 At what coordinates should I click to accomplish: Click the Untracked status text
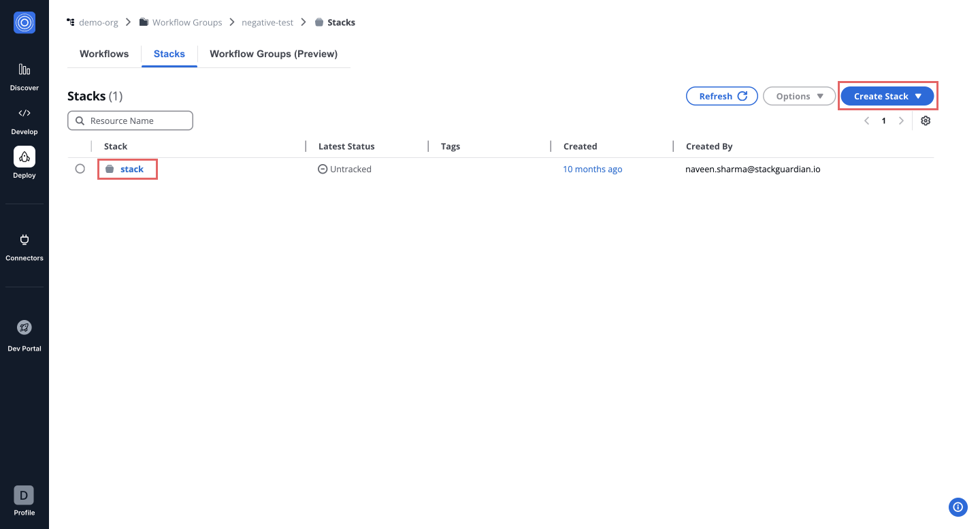[350, 169]
